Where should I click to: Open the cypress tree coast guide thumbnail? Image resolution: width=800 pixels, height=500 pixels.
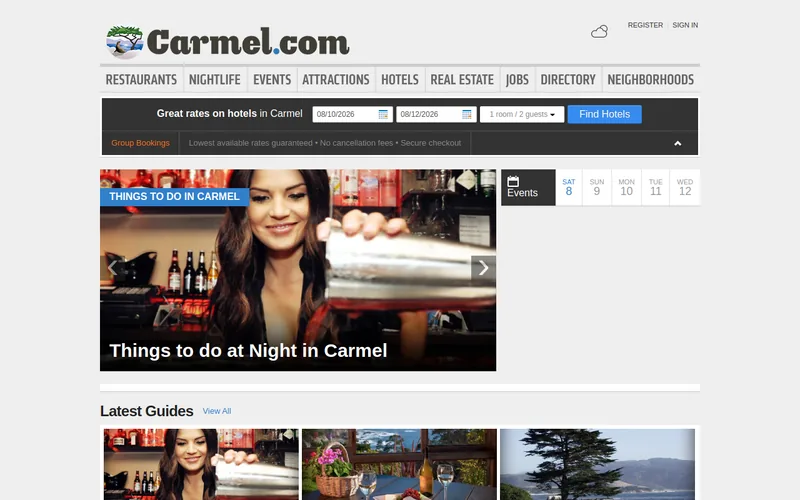[x=597, y=464]
